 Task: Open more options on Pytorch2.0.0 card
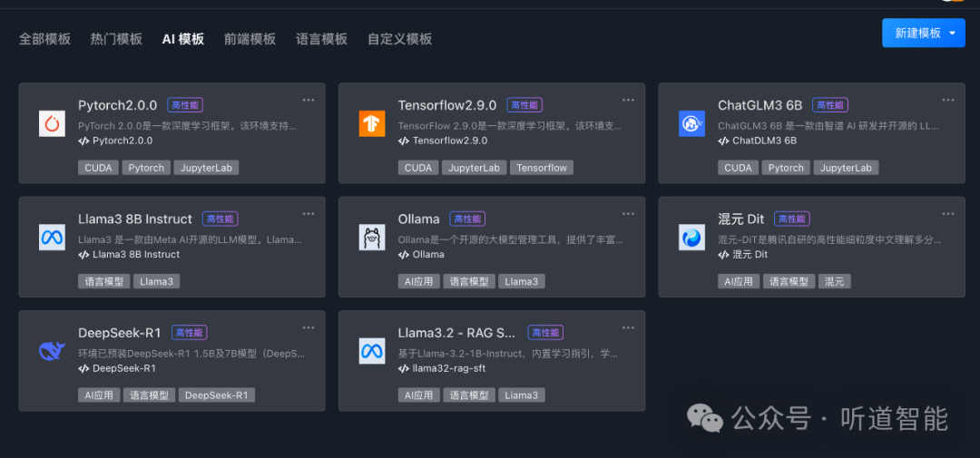point(309,100)
